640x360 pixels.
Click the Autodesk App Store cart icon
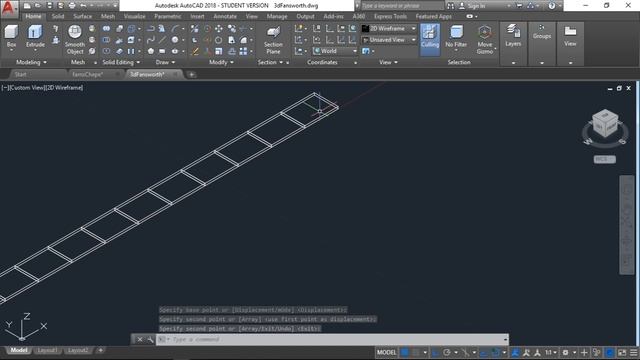point(519,6)
